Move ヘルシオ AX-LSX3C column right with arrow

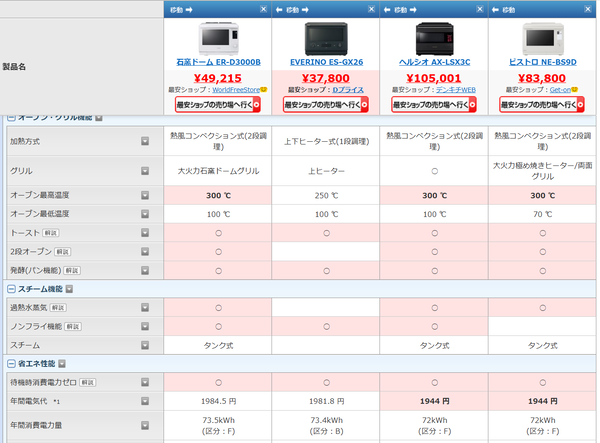coord(413,10)
